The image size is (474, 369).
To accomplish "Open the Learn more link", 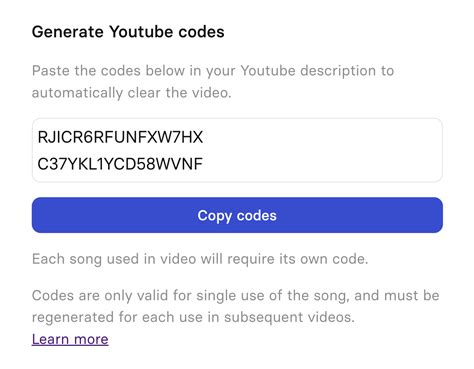I will 70,339.
